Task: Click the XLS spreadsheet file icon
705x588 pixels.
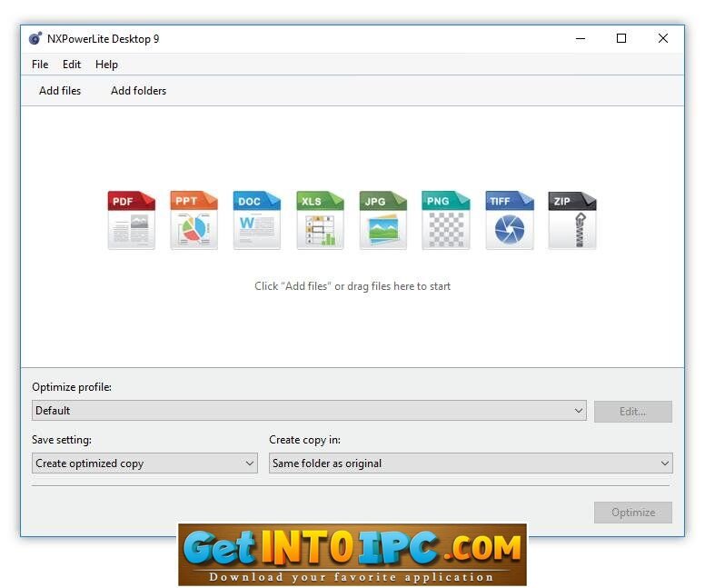Action: (x=320, y=220)
